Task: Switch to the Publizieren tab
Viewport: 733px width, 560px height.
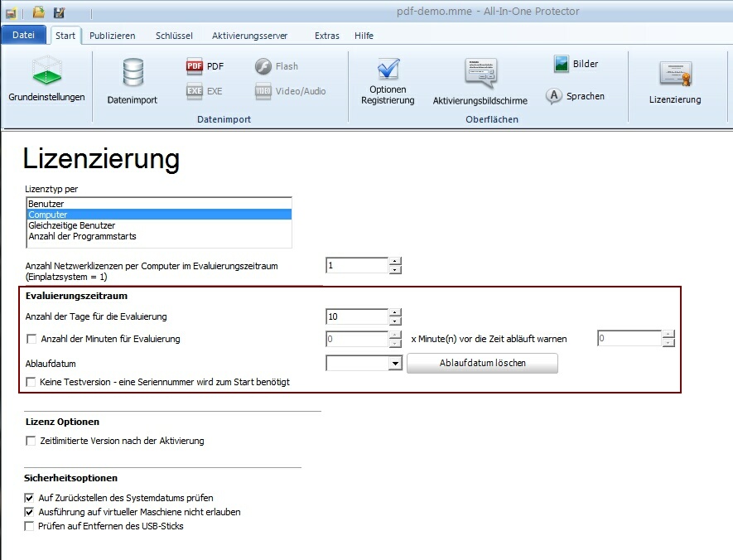Action: [112, 36]
